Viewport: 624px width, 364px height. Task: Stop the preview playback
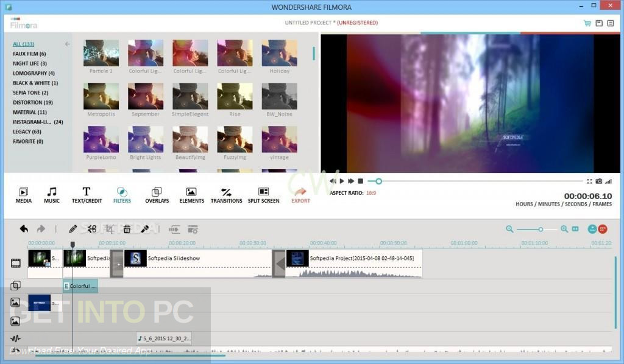tap(361, 181)
